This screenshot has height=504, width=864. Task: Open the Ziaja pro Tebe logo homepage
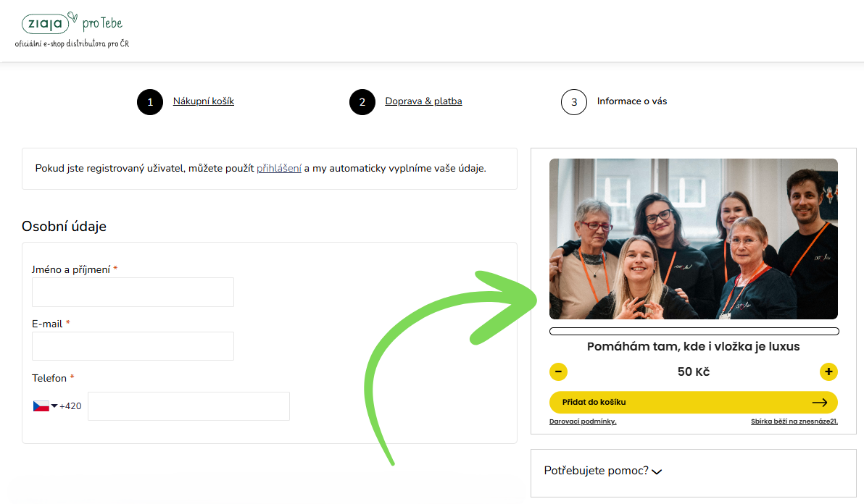72,30
